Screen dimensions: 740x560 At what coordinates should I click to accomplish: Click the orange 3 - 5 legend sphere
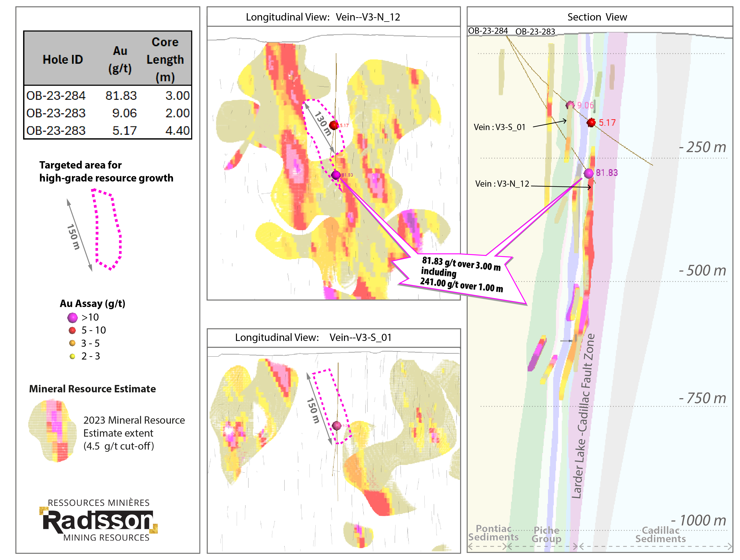72,343
